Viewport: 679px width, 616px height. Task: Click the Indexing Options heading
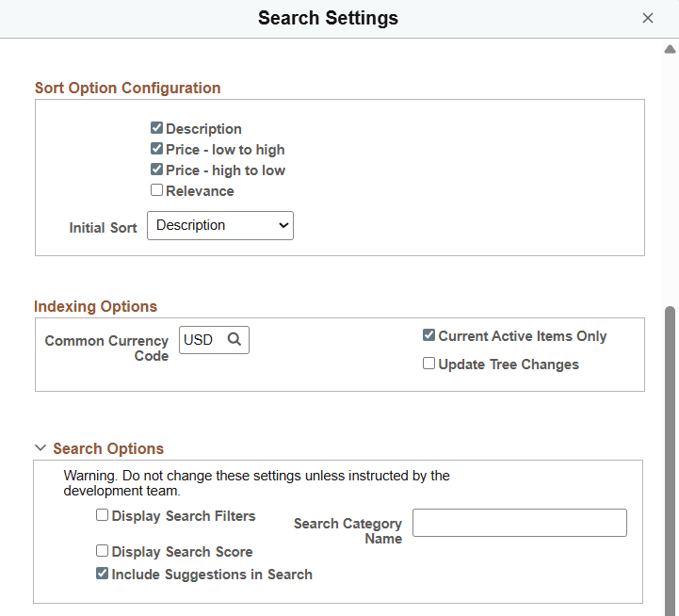[x=96, y=306]
